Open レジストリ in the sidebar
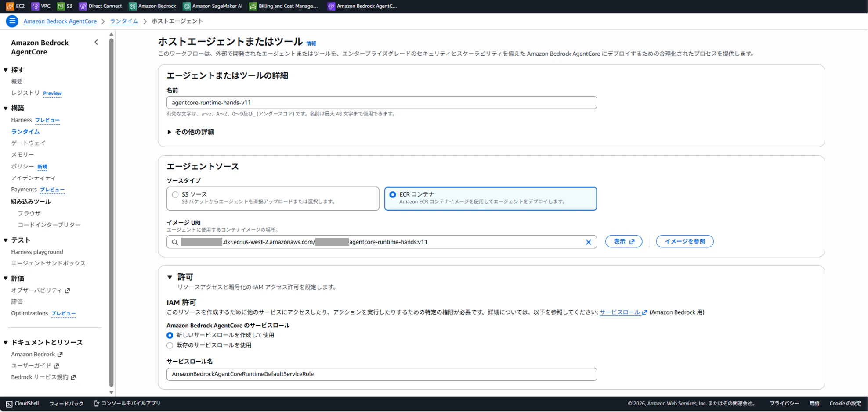 click(x=25, y=93)
